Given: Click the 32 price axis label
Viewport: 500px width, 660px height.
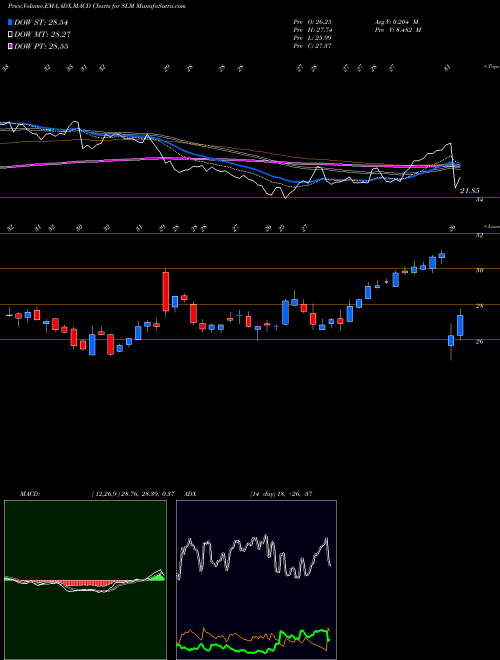Looking at the screenshot, I should point(479,236).
